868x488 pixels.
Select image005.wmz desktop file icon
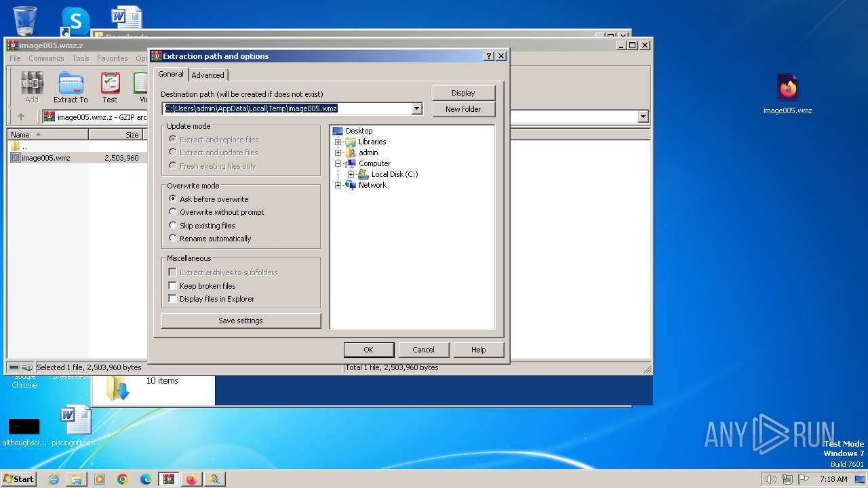tap(787, 94)
